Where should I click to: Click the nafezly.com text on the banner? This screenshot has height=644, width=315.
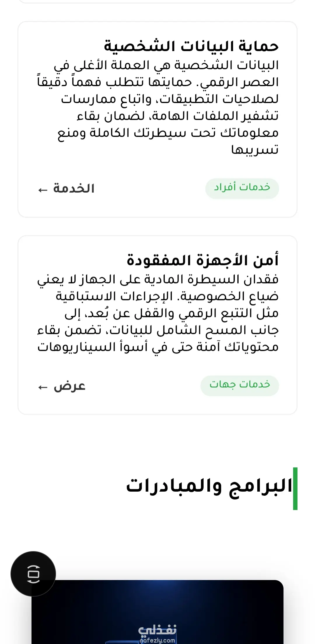coord(158,640)
